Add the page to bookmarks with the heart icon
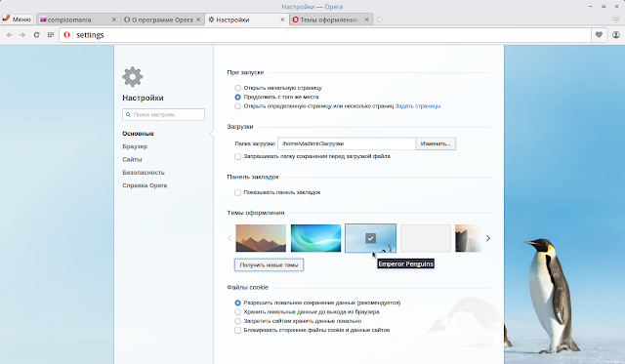Image resolution: width=625 pixels, height=364 pixels. 599,35
